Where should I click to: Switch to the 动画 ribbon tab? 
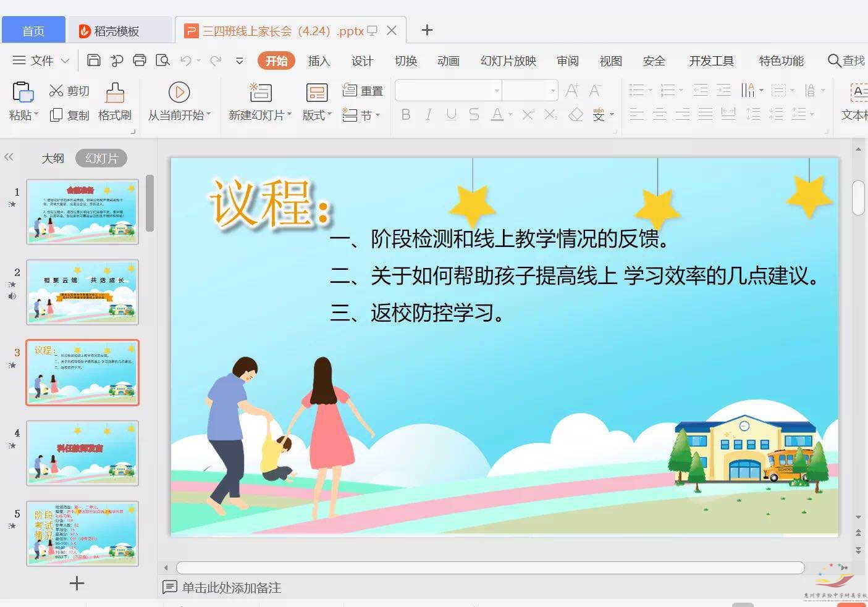click(448, 61)
